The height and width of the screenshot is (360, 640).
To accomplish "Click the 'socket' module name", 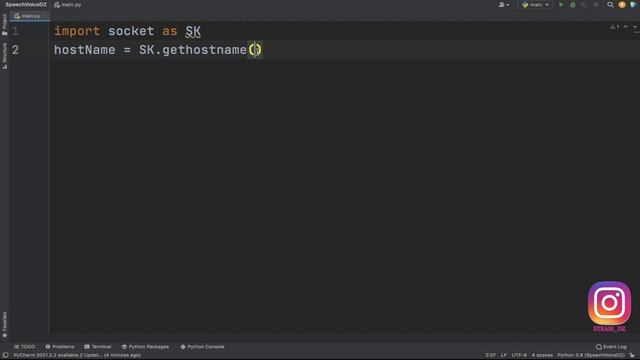I will 131,31.
